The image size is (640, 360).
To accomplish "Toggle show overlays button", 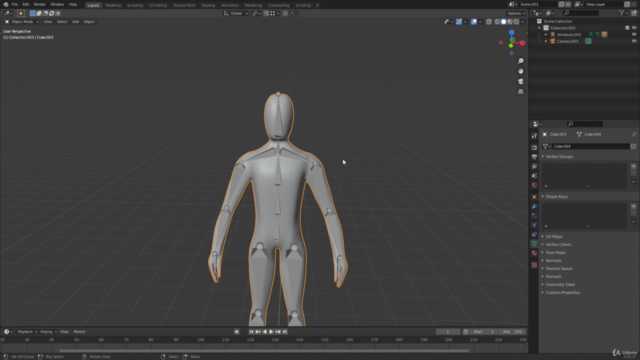I will coord(473,22).
